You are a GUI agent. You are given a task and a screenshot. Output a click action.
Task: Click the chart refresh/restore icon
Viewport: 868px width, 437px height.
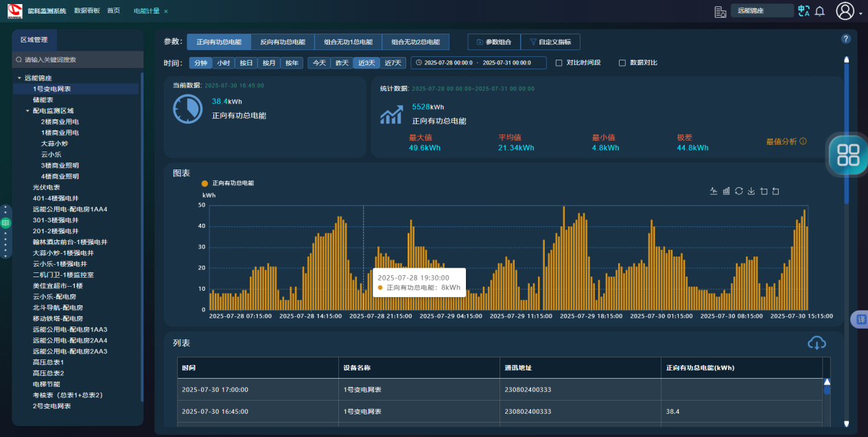tap(739, 191)
